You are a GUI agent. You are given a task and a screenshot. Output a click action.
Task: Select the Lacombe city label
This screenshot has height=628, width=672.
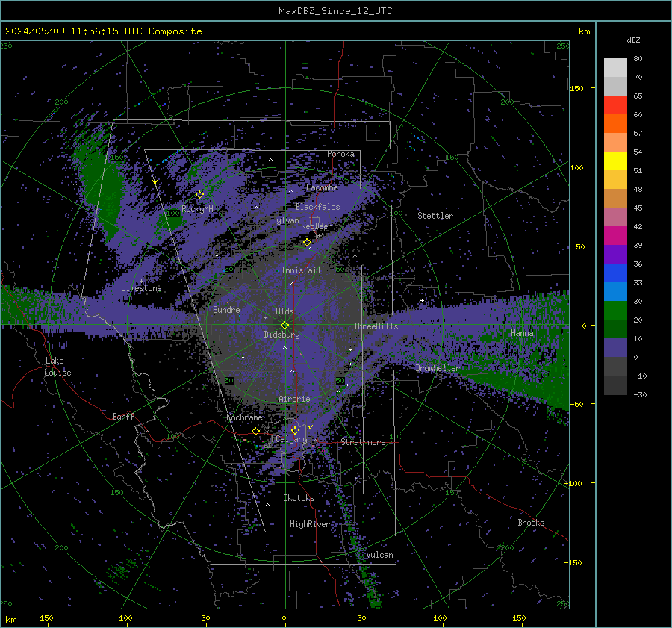pos(322,187)
